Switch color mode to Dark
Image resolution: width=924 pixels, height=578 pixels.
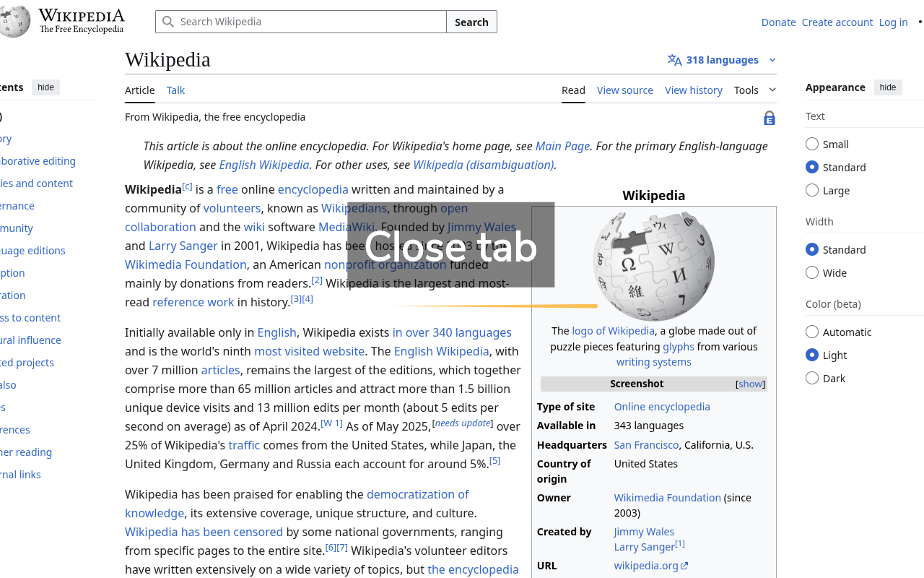811,378
